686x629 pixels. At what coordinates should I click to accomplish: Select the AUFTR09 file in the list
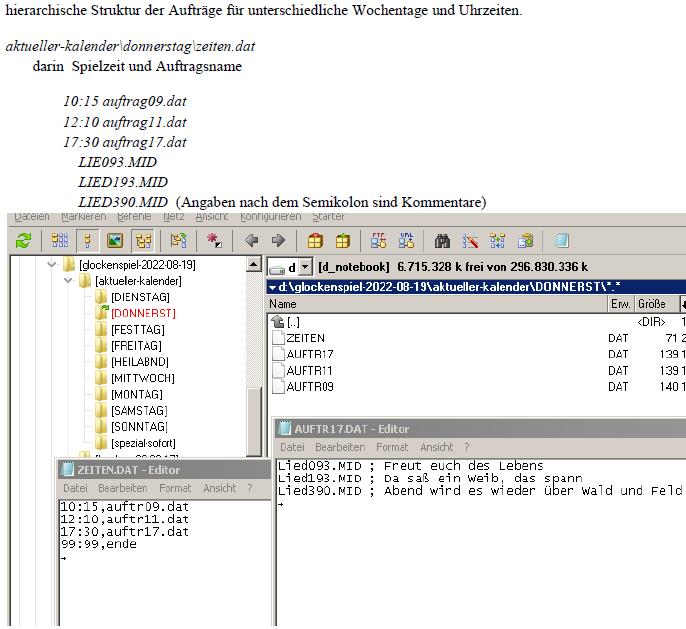[310, 387]
